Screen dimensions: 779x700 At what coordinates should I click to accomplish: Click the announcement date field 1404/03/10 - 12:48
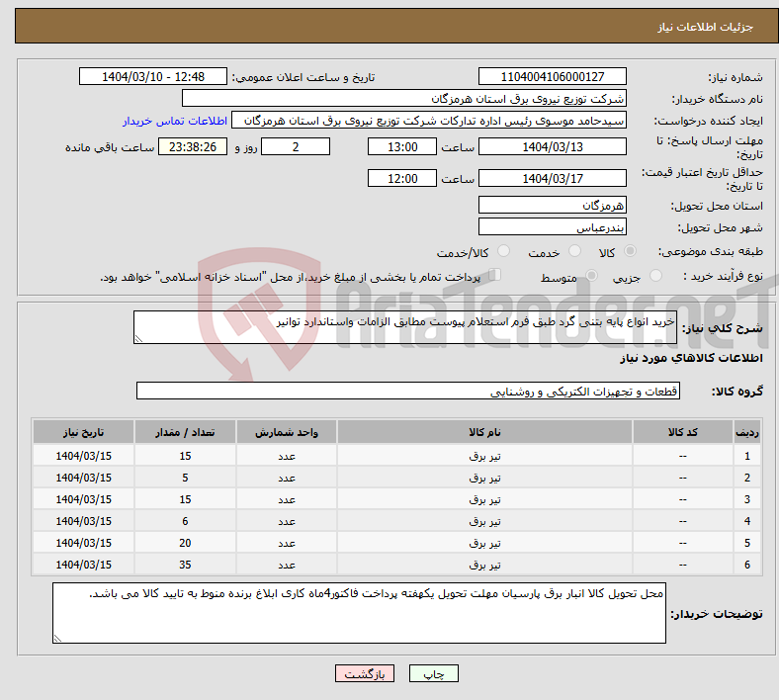(153, 76)
